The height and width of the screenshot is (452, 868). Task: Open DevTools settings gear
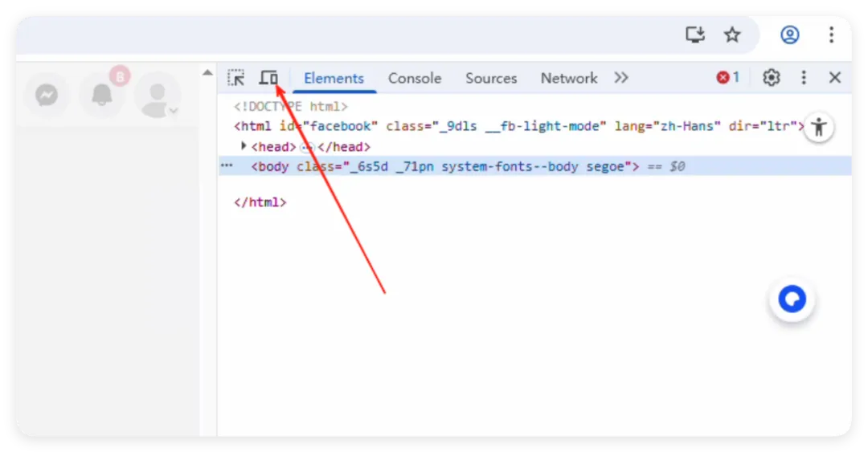pos(772,78)
